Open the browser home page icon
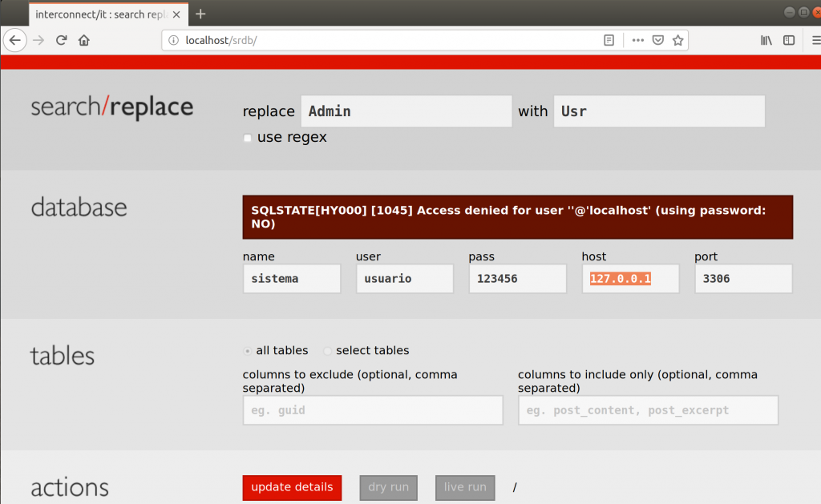 pos(83,40)
